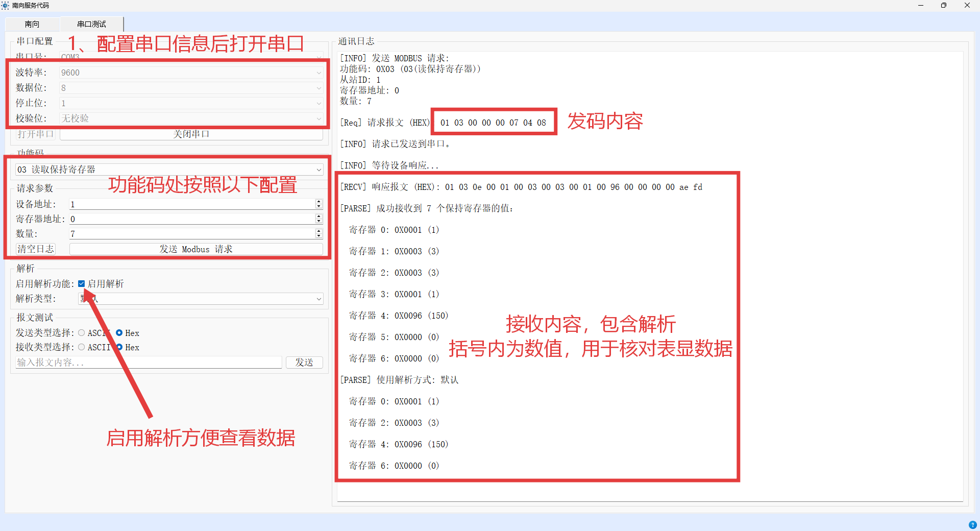Click the application icon in the title bar

[6, 6]
